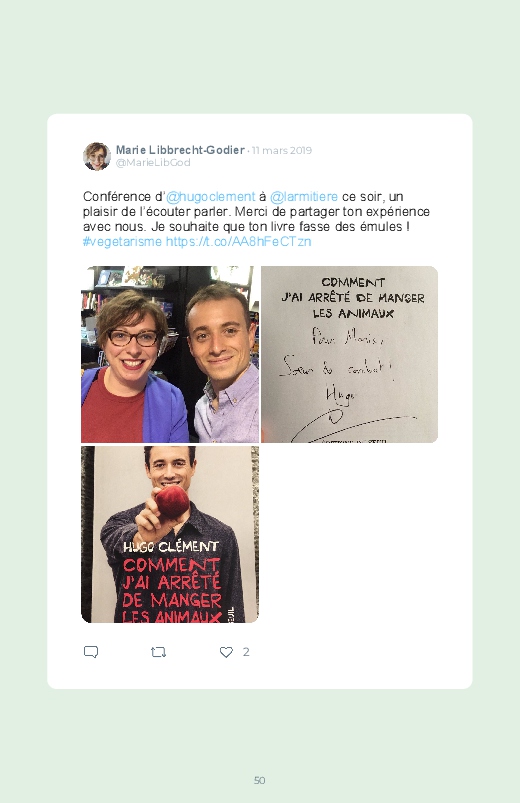Click the retweet arrows icon
Image resolution: width=520 pixels, height=803 pixels.
(158, 652)
